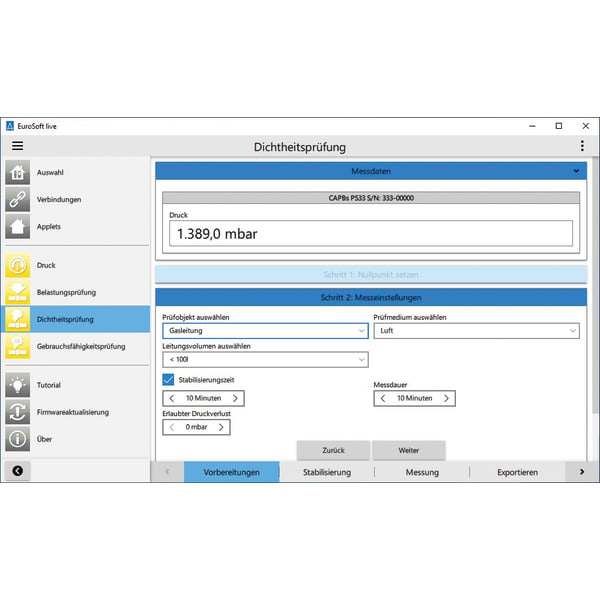
Task: Switch to the Exportieren tab
Action: [x=517, y=472]
